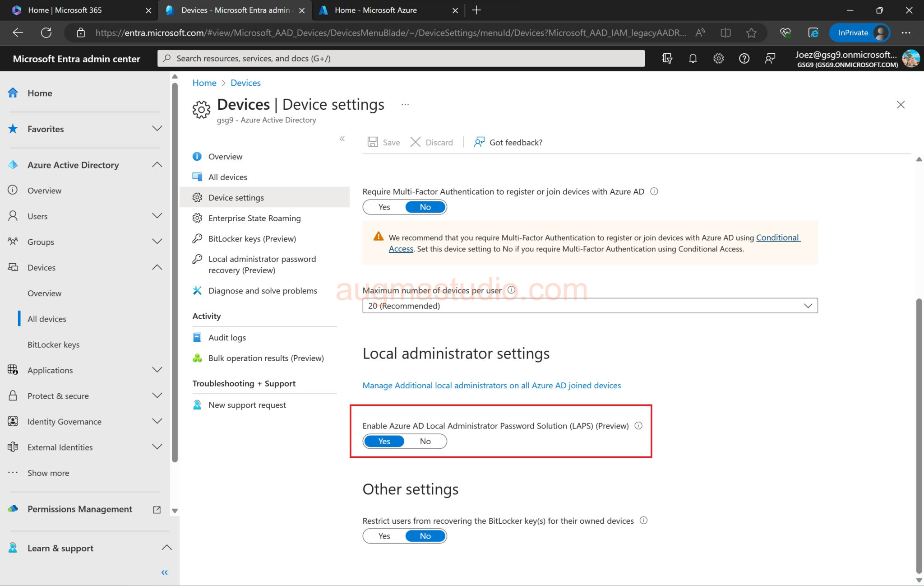Screen dimensions: 924x586
Task: Select All devices in the settings menu
Action: click(x=227, y=177)
